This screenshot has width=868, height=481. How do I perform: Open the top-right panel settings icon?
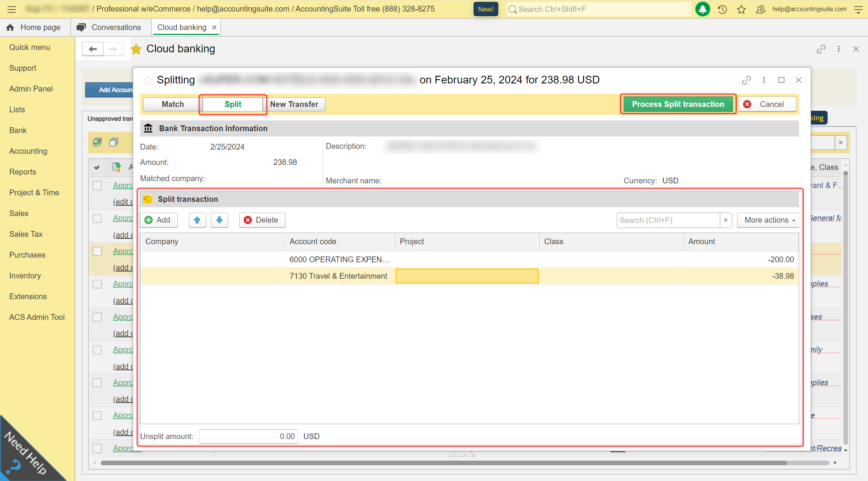coord(858,9)
